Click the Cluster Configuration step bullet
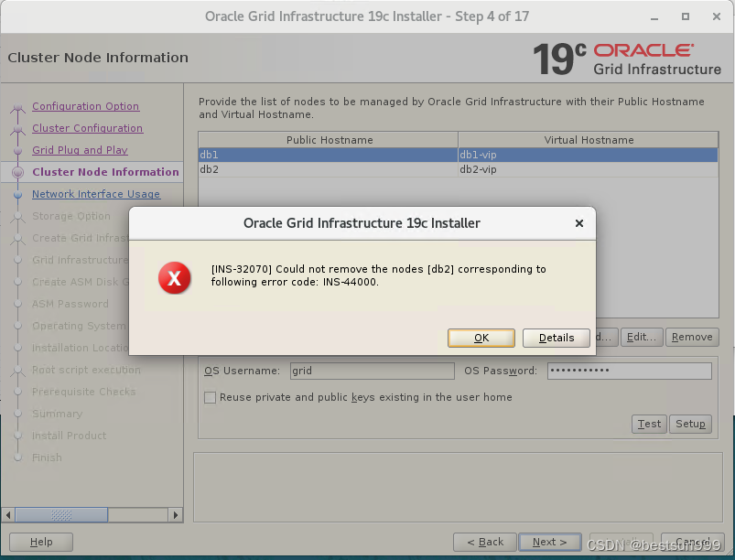Image resolution: width=735 pixels, height=560 pixels. 17,129
